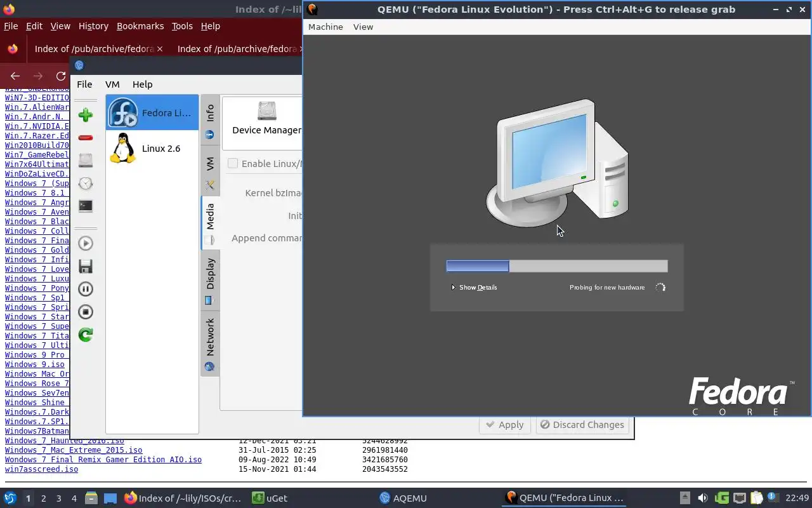The height and width of the screenshot is (508, 812).
Task: Open Wondows_7_Final_Remix_Gamer_Edition_AIO.iso link
Action: click(x=103, y=460)
